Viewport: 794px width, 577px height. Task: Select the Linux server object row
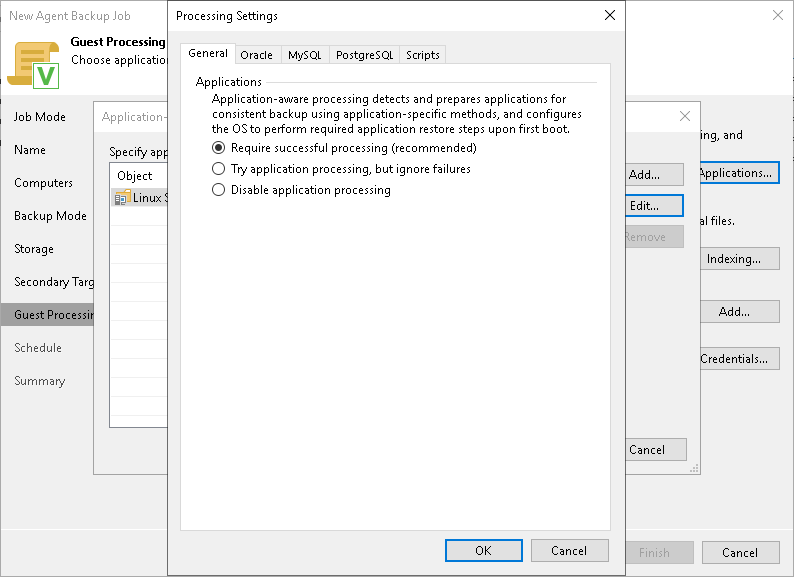[139, 198]
